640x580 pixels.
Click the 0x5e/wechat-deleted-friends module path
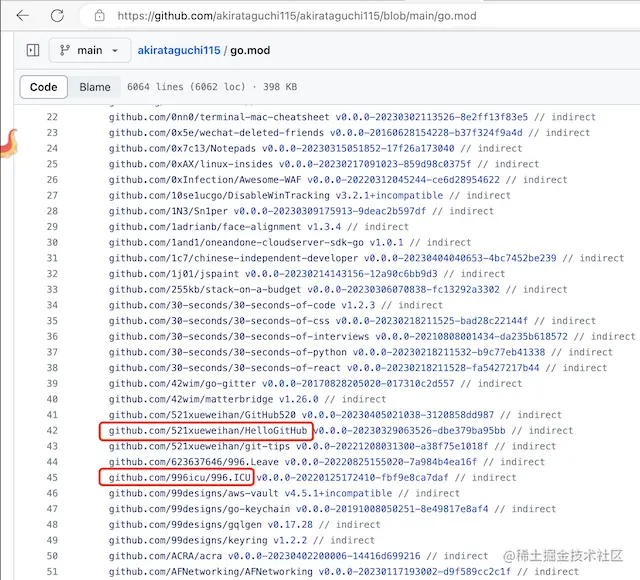216,133
